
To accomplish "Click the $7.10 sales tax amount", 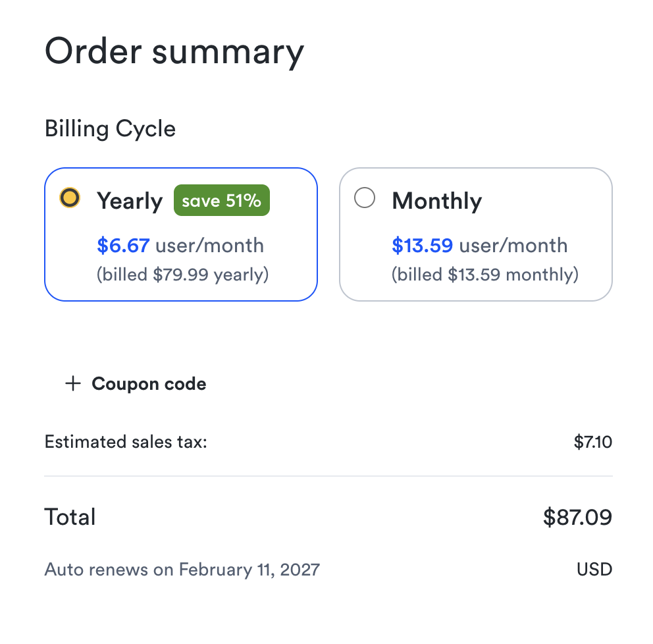I will 592,441.
